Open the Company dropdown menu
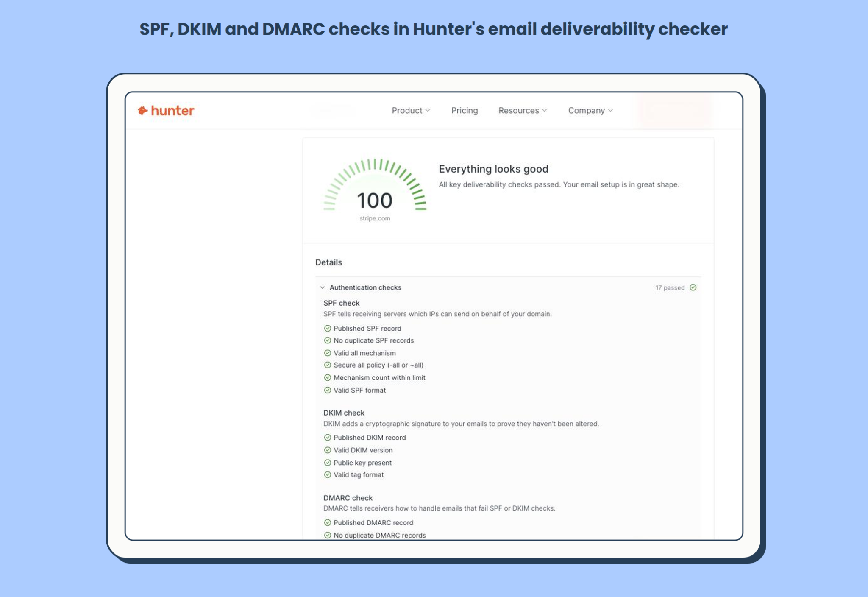This screenshot has width=868, height=597. click(590, 110)
